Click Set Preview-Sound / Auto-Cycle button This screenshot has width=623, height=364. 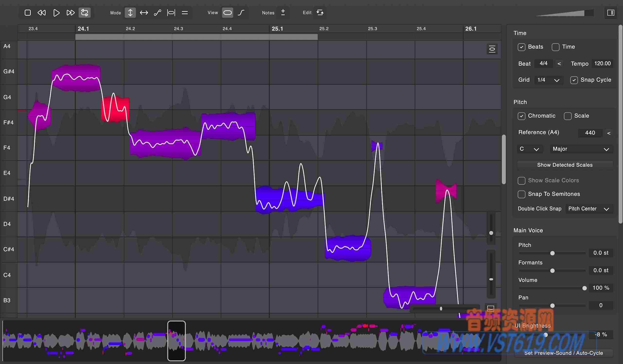click(563, 353)
